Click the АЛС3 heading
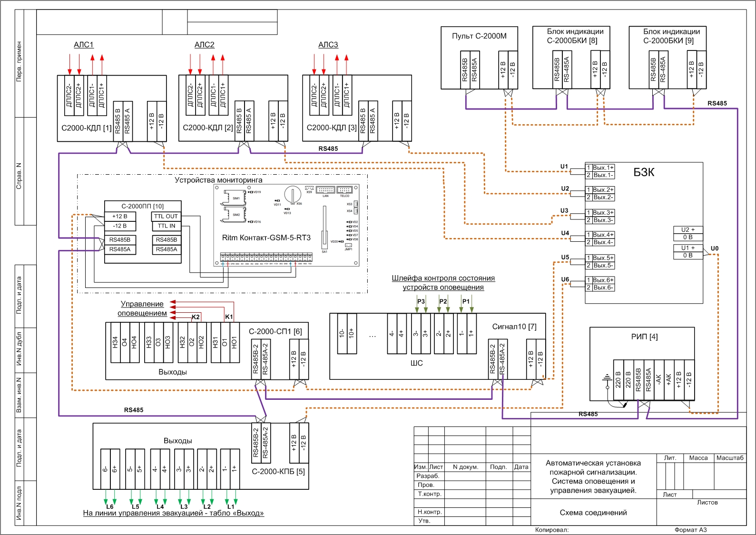The image size is (756, 535). click(328, 45)
